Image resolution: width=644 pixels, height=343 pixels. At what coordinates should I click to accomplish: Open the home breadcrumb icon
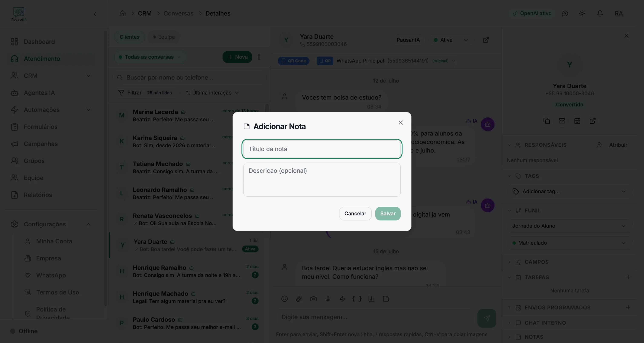[122, 13]
